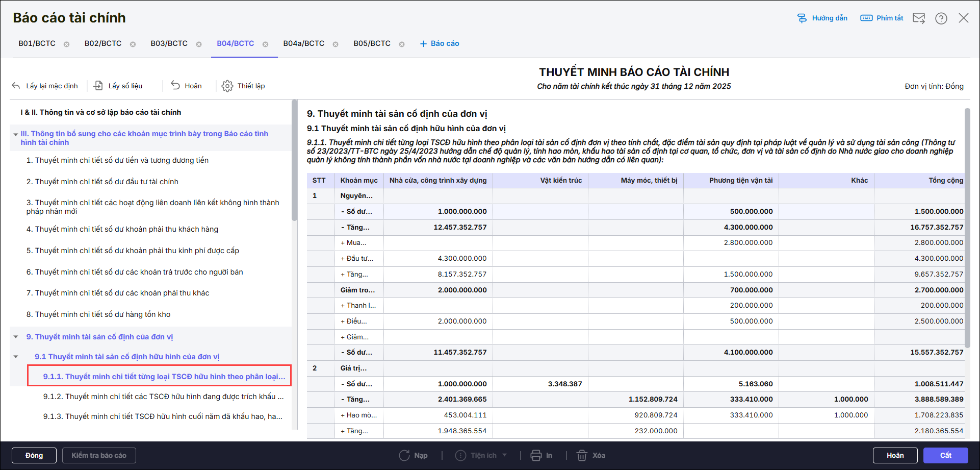980x470 pixels.
Task: Click the Hoãn undo arrow icon
Action: pyautogui.click(x=175, y=85)
